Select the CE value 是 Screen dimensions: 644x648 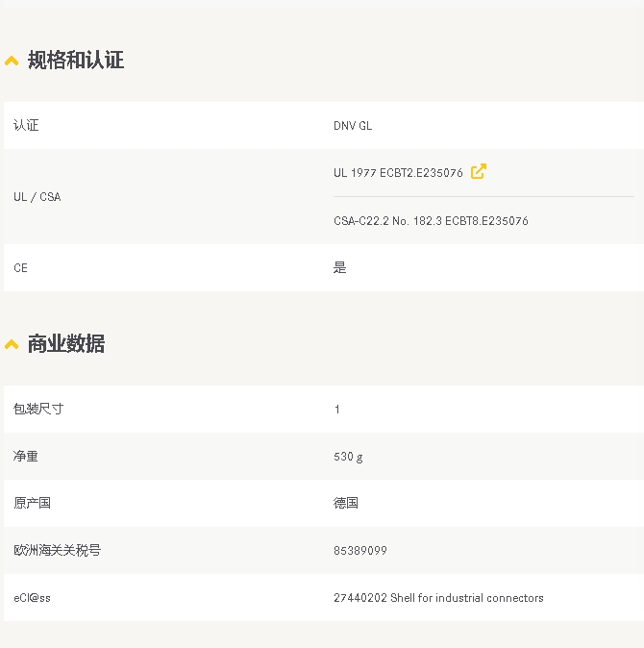click(339, 267)
